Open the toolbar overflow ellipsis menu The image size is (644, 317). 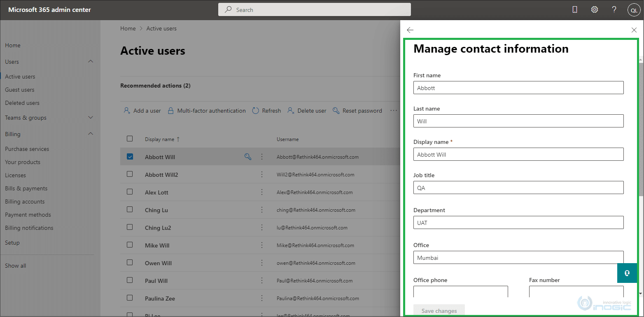[x=394, y=111]
